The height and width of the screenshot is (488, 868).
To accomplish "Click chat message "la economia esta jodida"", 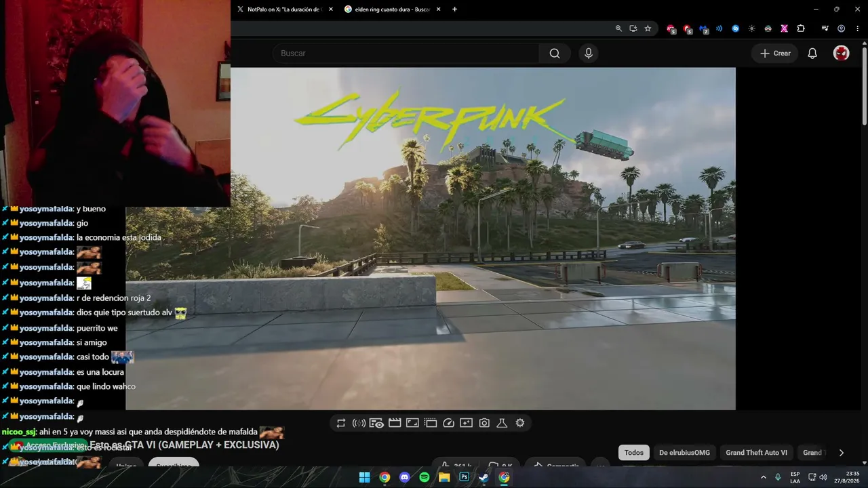I will (119, 238).
